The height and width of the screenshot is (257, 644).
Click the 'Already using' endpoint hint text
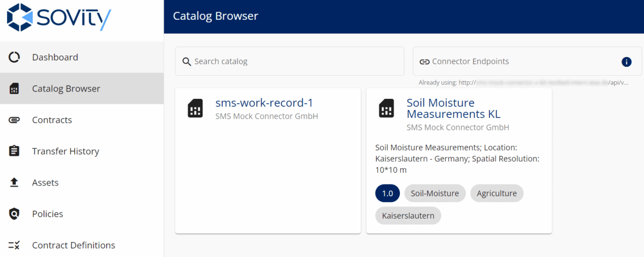coord(524,83)
